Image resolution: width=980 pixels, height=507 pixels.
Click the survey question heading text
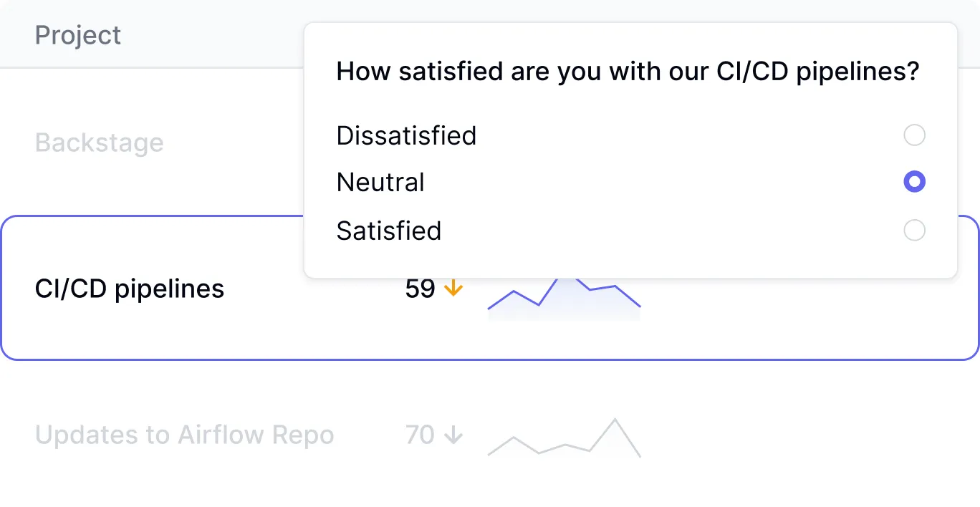(x=628, y=72)
